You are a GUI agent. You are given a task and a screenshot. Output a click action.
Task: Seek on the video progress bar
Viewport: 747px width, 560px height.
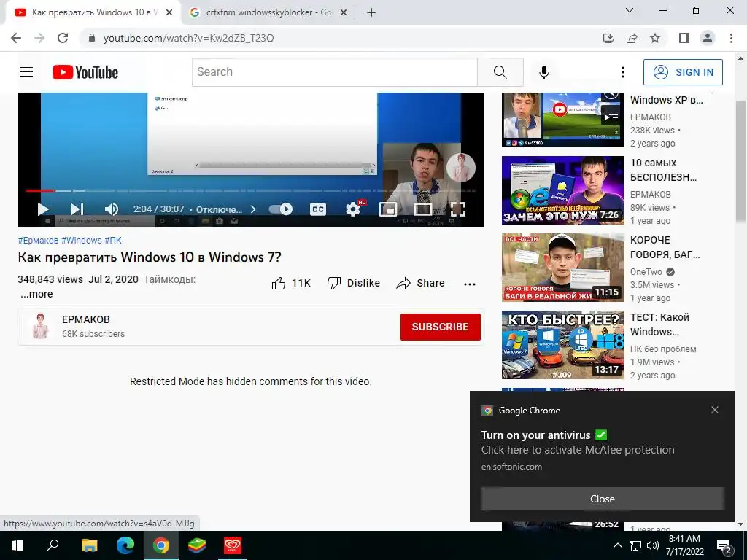coord(251,190)
